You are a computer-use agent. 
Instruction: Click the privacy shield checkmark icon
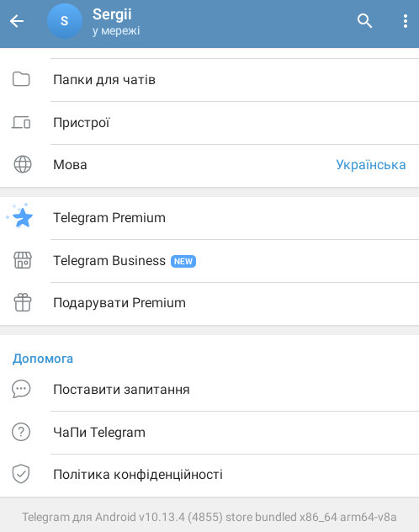tap(21, 474)
